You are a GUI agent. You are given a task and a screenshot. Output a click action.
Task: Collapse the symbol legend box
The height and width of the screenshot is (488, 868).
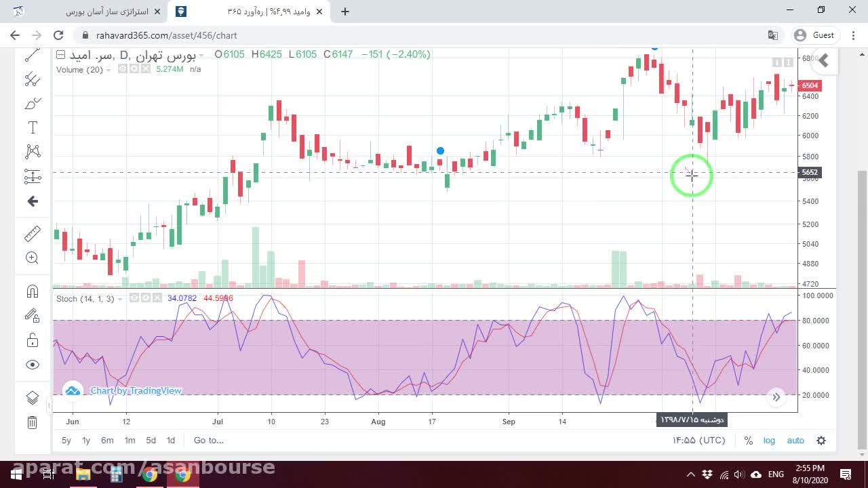click(60, 55)
